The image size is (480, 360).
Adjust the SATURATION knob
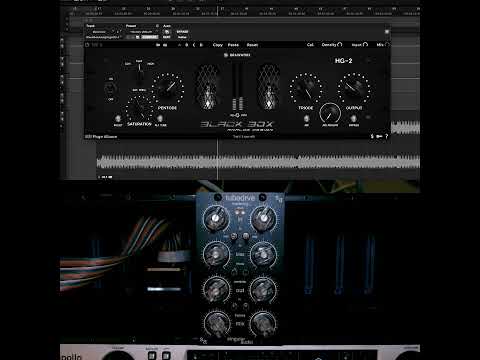139,110
